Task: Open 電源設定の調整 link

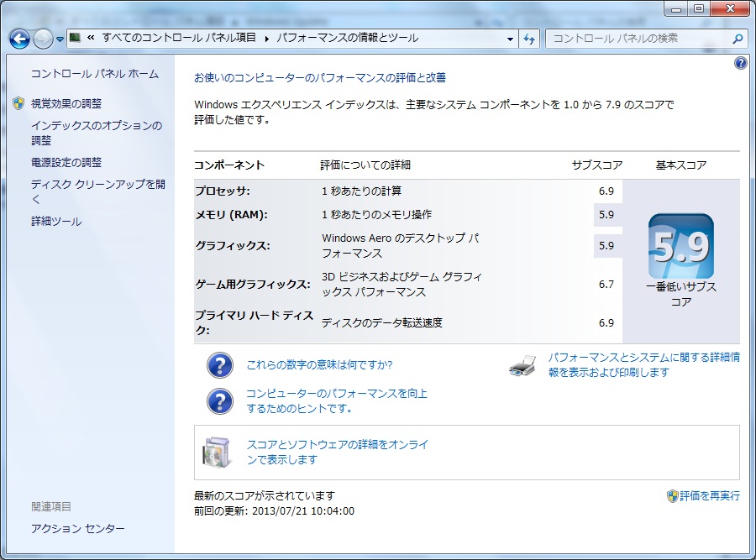Action: 66,162
